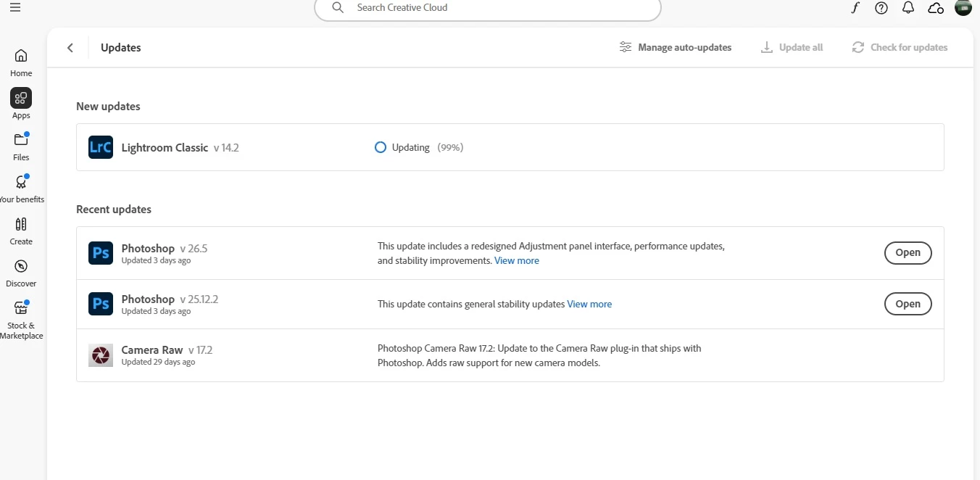Screen dimensions: 980x480
Task: Click the Lightroom Classic LrC icon
Action: 101,147
